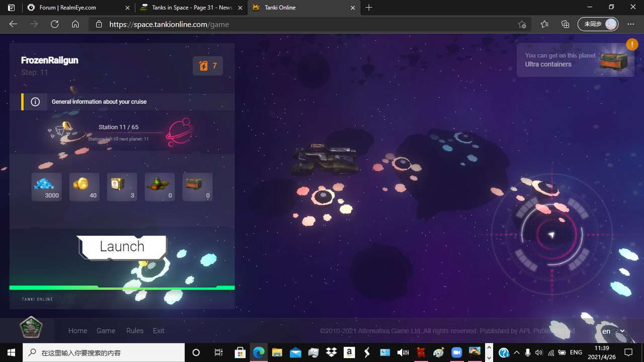Open the Rules link in footer

[135, 331]
